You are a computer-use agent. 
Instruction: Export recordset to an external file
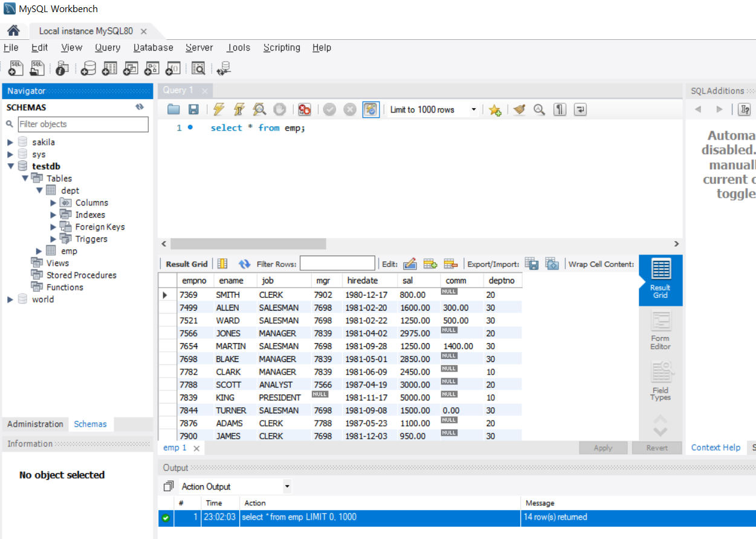tap(532, 263)
